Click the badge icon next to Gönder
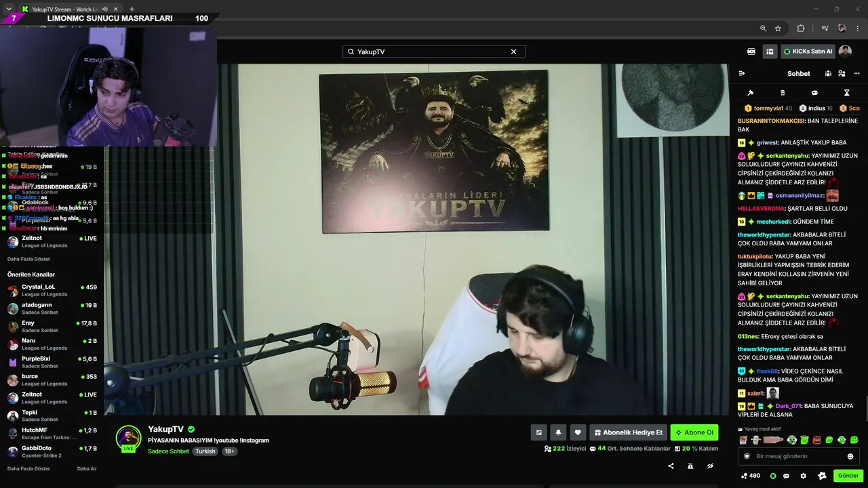This screenshot has width=868, height=488. click(822, 476)
